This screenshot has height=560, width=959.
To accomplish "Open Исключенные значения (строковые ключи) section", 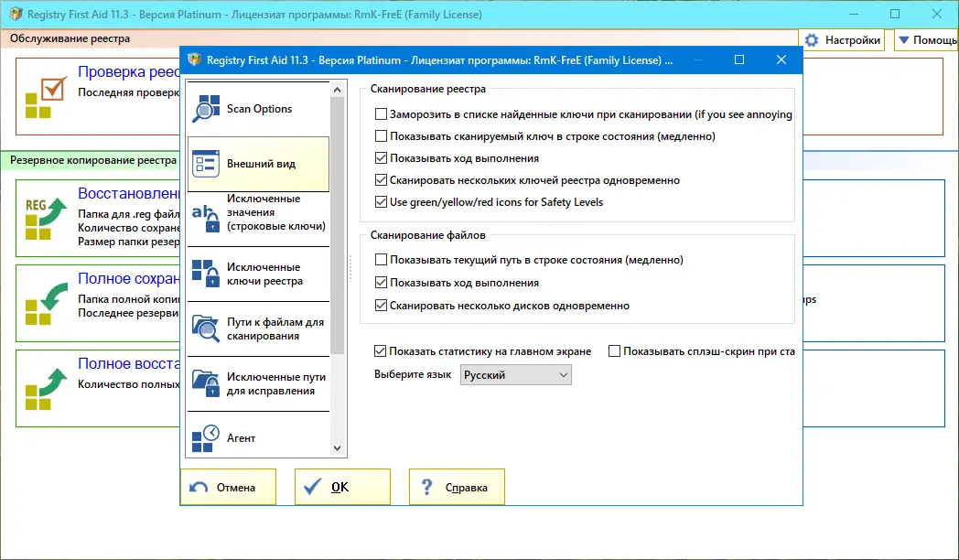I will (x=259, y=219).
